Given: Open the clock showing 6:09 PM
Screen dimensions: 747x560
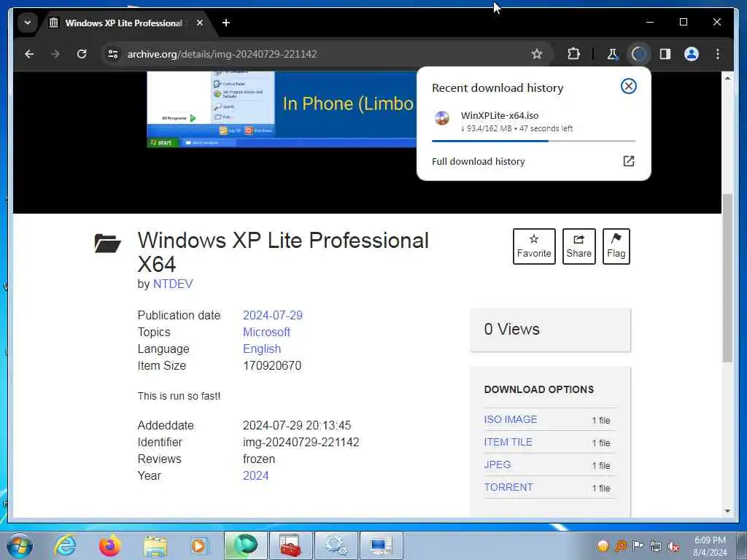Looking at the screenshot, I should (x=710, y=546).
